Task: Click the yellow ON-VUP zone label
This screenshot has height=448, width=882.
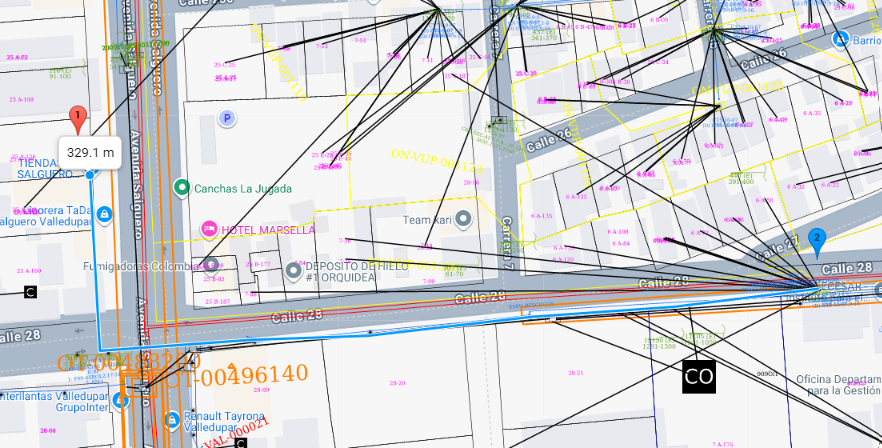Action: [435, 160]
